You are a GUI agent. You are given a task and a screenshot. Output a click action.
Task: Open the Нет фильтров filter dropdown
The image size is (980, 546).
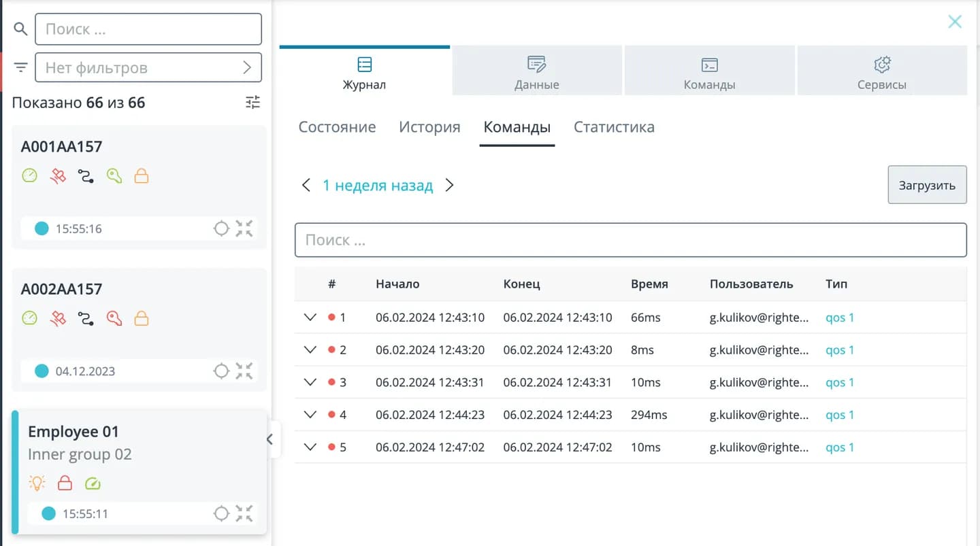(x=148, y=67)
